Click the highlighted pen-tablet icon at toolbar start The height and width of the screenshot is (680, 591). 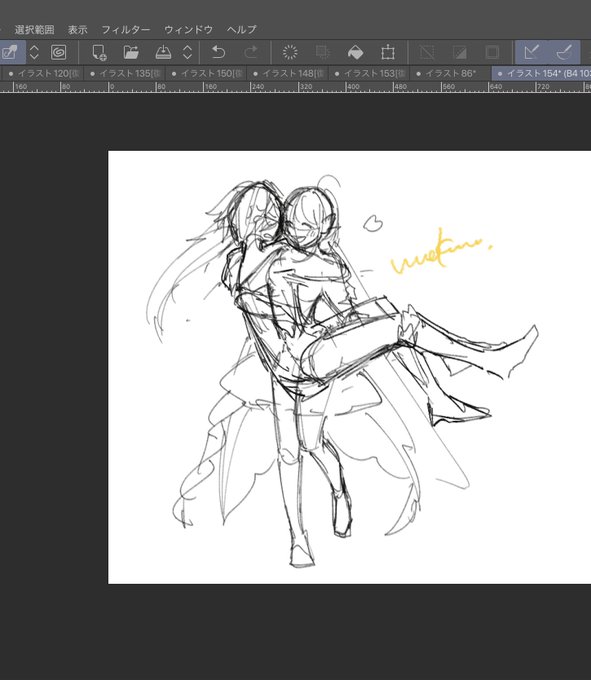[10, 52]
